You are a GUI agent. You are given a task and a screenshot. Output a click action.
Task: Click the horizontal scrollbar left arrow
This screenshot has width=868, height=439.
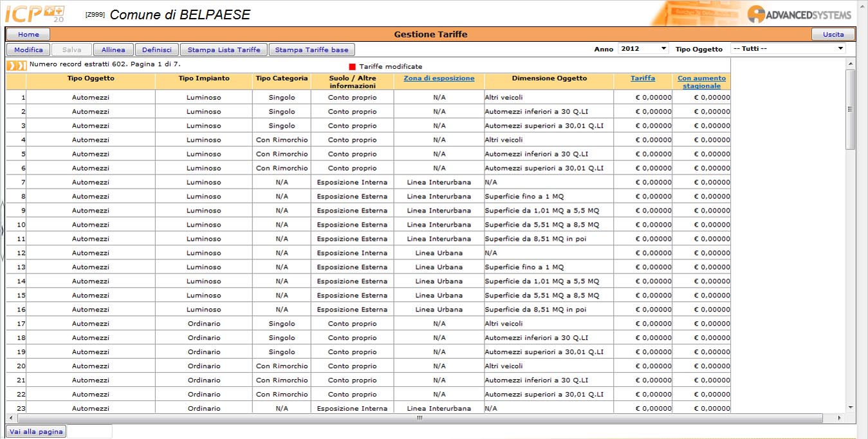point(11,418)
